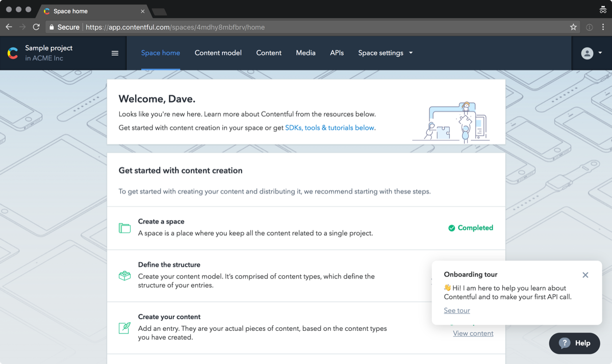Go to the Content model tab
Image resolution: width=612 pixels, height=364 pixels.
(218, 53)
